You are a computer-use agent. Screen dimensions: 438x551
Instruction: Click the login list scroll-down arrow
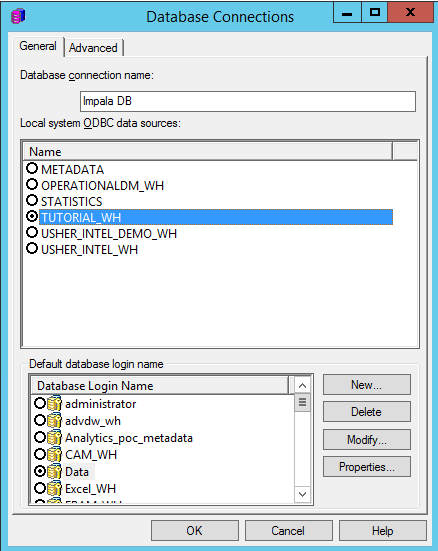[x=302, y=494]
